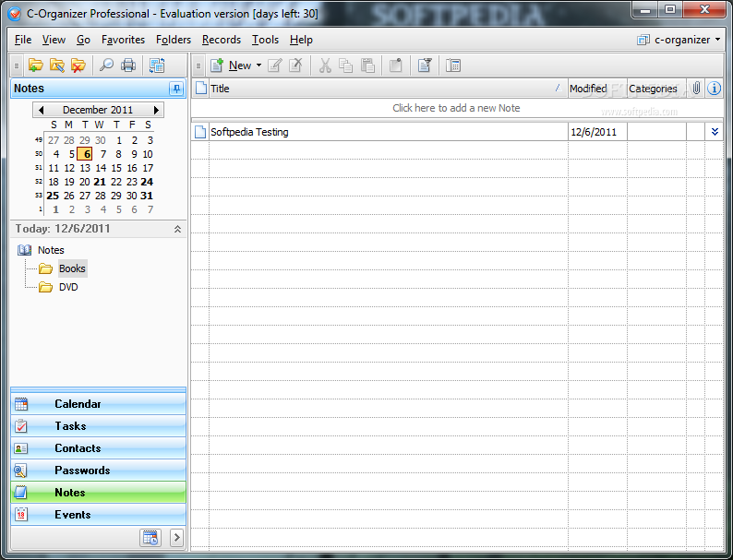Viewport: 733px width, 560px height.
Task: Click the Categories column header
Action: coord(656,89)
